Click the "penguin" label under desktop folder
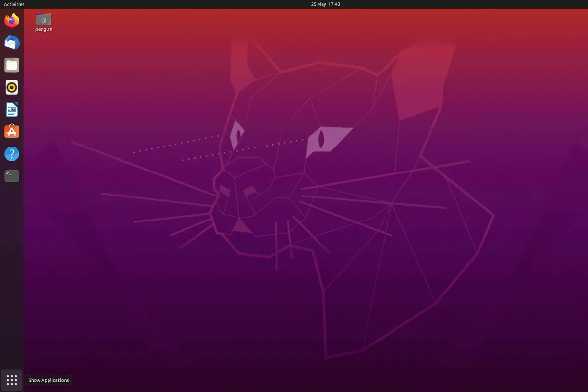588x392 pixels. (x=44, y=29)
